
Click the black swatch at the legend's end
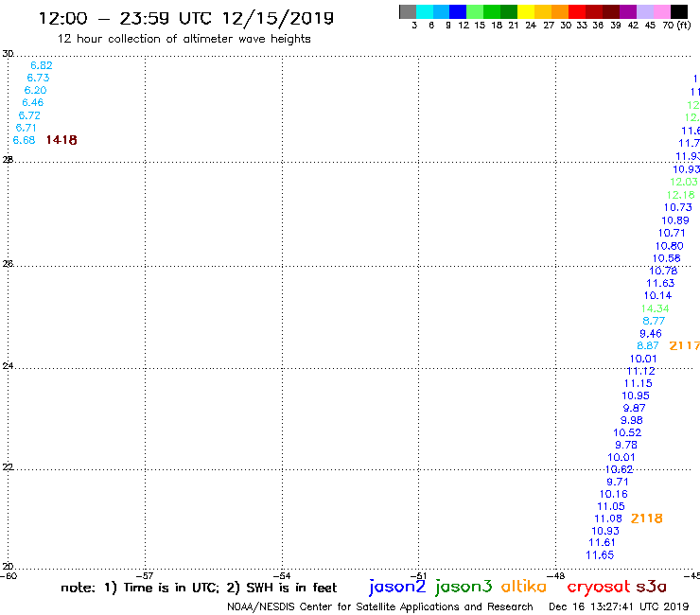pos(679,11)
